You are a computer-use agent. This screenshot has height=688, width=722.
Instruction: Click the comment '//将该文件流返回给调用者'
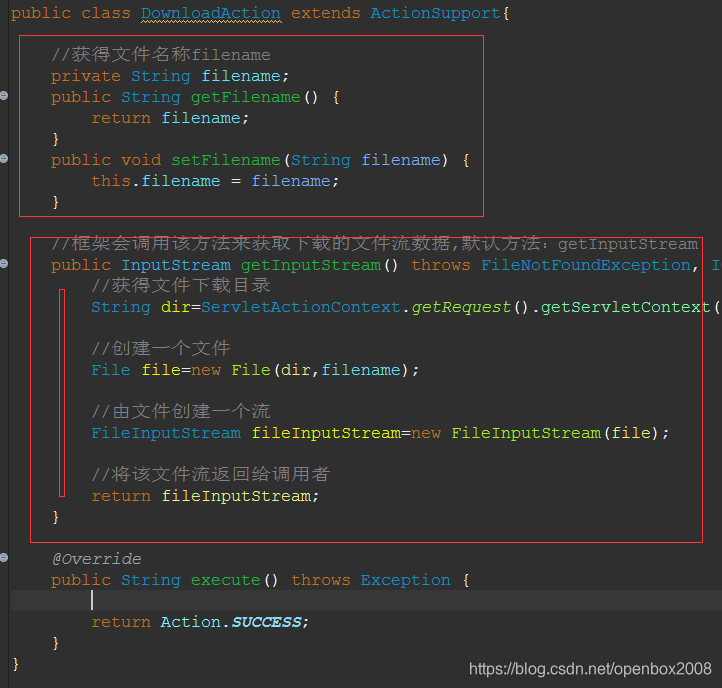pyautogui.click(x=211, y=475)
